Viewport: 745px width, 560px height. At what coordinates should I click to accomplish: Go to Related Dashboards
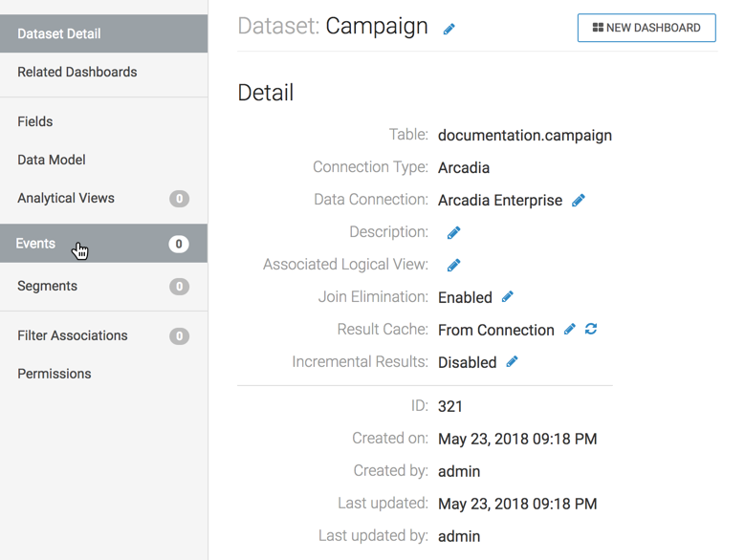pos(77,72)
